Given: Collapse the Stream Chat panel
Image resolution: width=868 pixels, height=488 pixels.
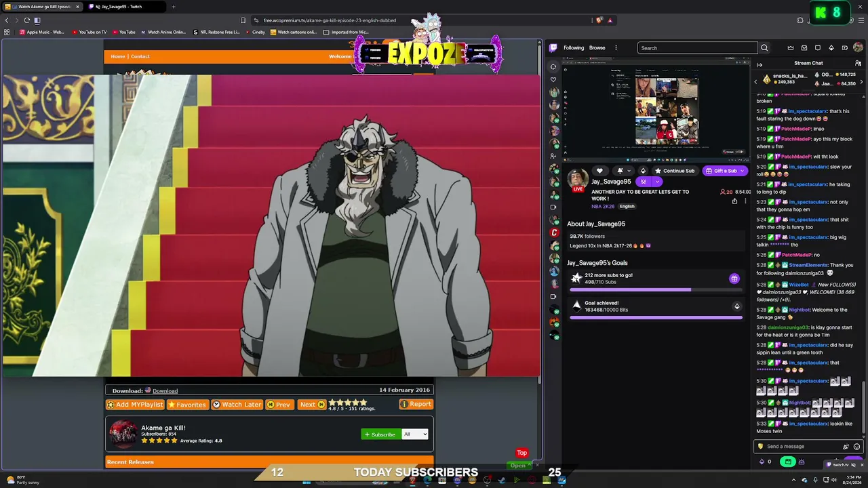Looking at the screenshot, I should pyautogui.click(x=759, y=65).
